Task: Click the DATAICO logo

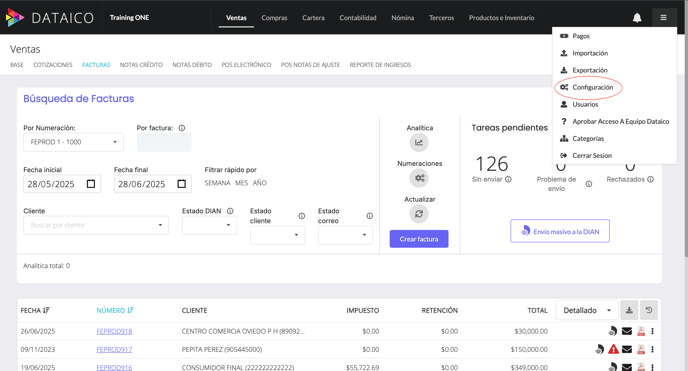Action: point(50,18)
